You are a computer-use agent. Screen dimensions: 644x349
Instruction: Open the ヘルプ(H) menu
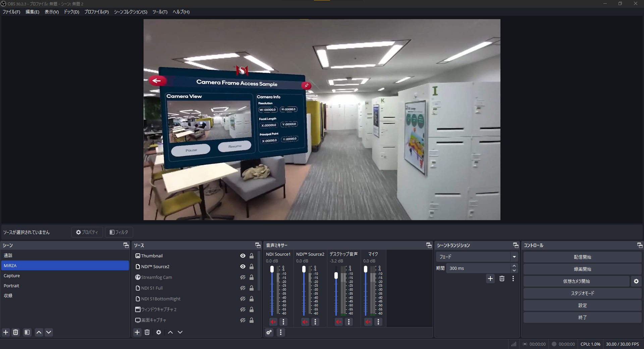click(x=181, y=12)
